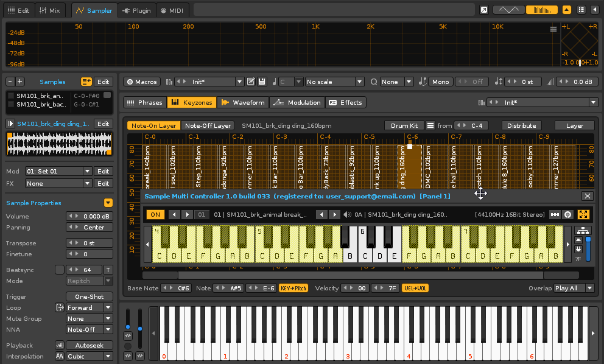
Task: Click the edit instrument name pencil icon
Action: [251, 82]
